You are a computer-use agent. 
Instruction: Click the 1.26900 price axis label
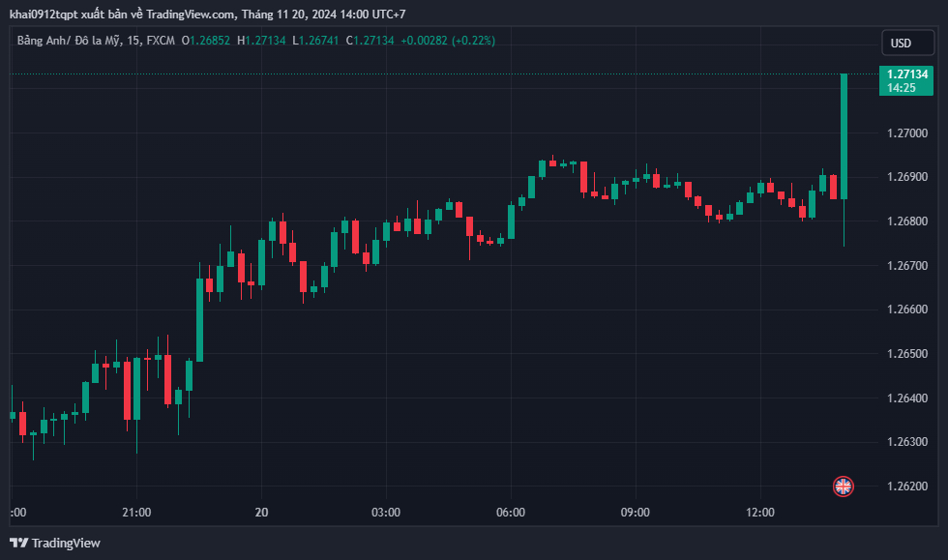click(x=907, y=177)
